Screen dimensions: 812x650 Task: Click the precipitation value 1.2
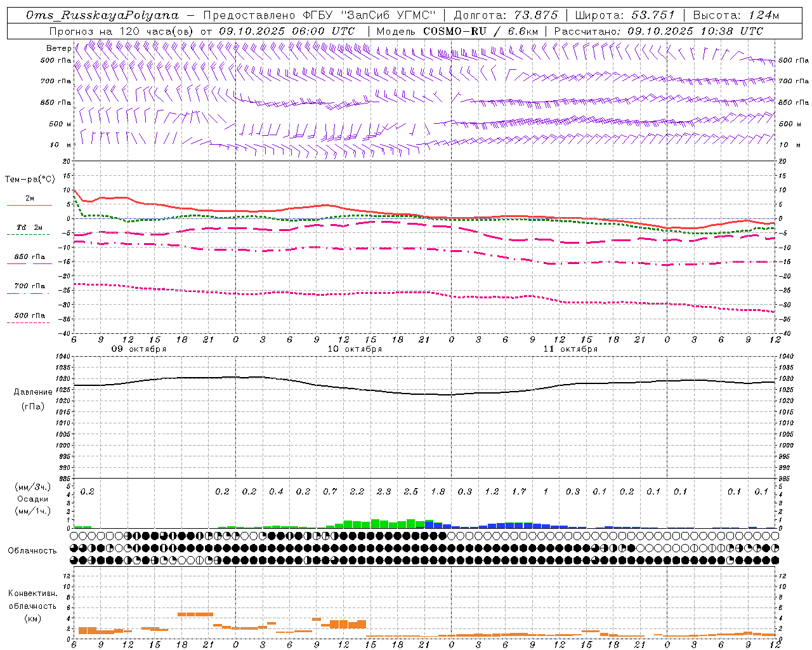coord(492,492)
